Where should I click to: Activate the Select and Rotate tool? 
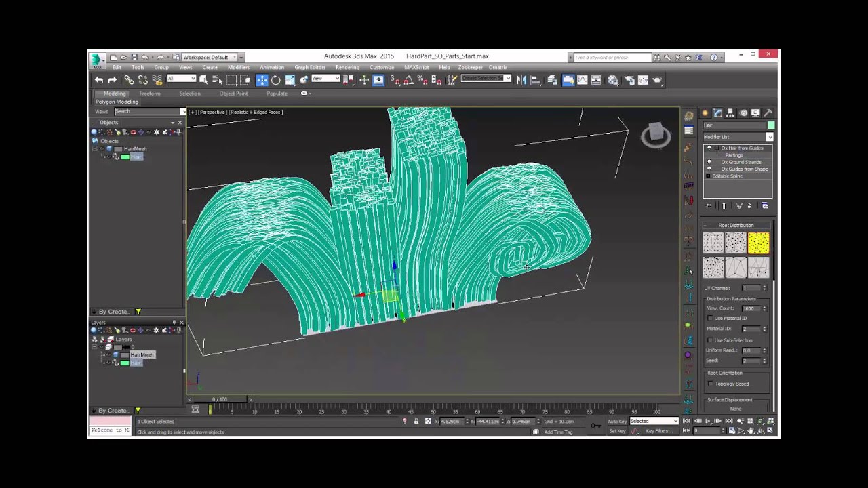[x=276, y=80]
